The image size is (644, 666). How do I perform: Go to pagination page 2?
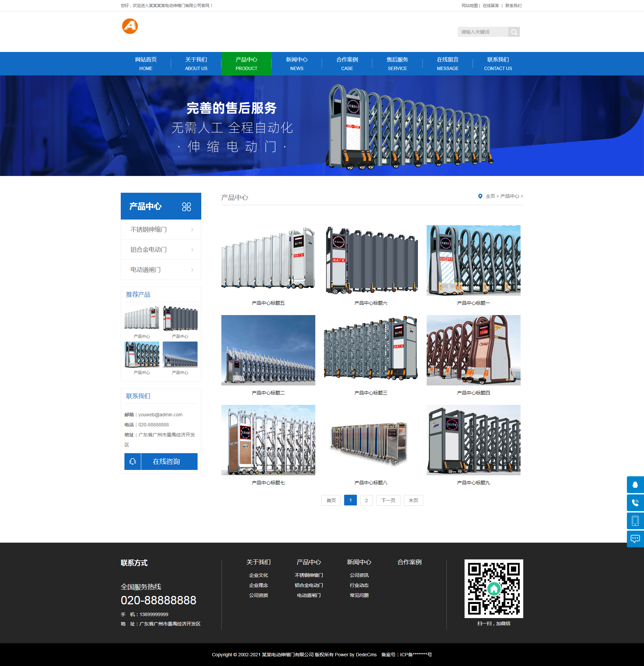point(366,500)
